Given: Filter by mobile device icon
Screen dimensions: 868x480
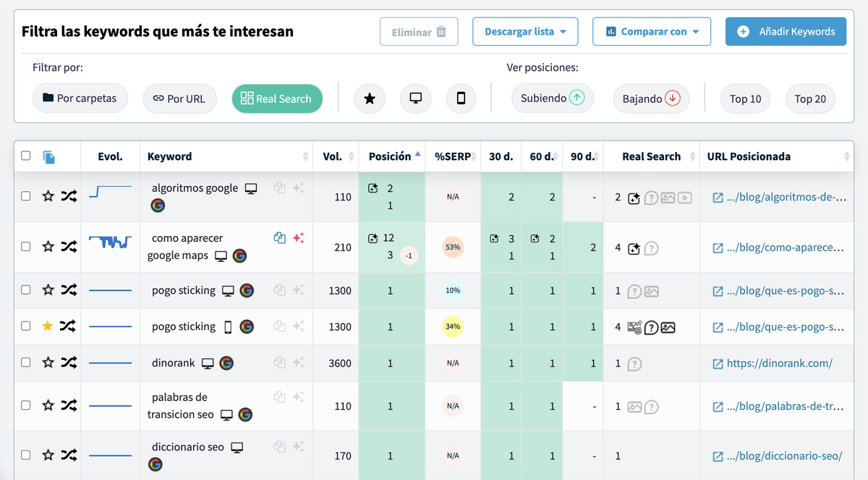Looking at the screenshot, I should (x=461, y=98).
